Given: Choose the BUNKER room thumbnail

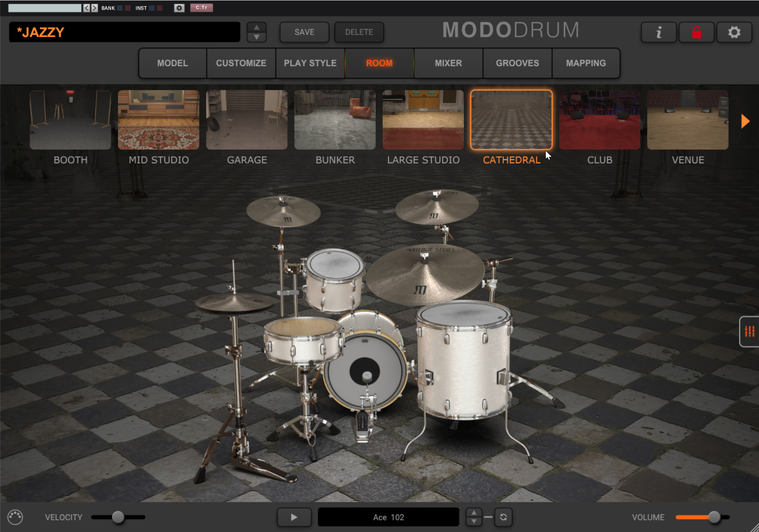Looking at the screenshot, I should (335, 120).
